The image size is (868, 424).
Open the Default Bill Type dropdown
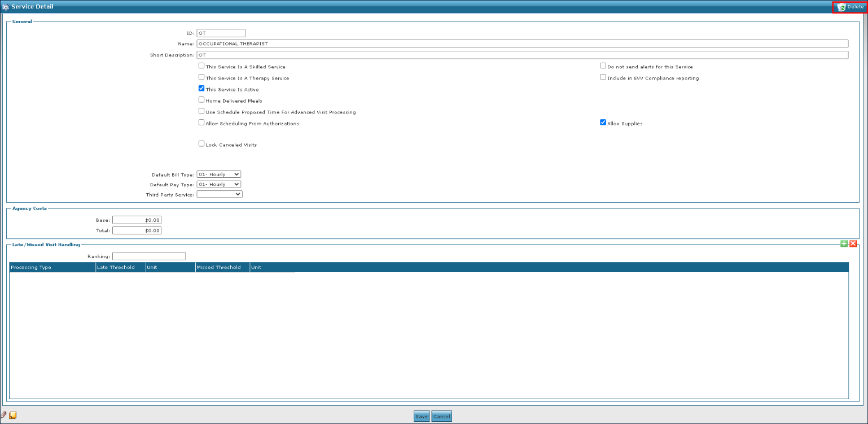[219, 174]
